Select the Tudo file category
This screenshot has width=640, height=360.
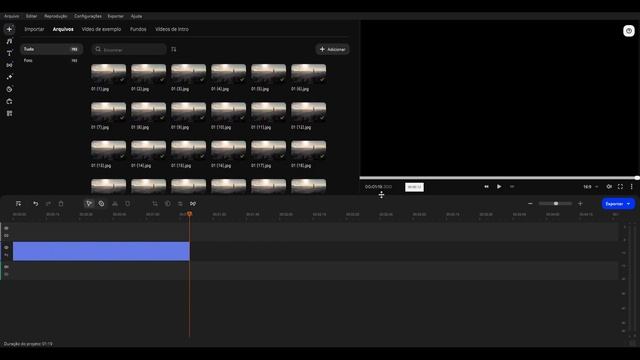point(51,49)
